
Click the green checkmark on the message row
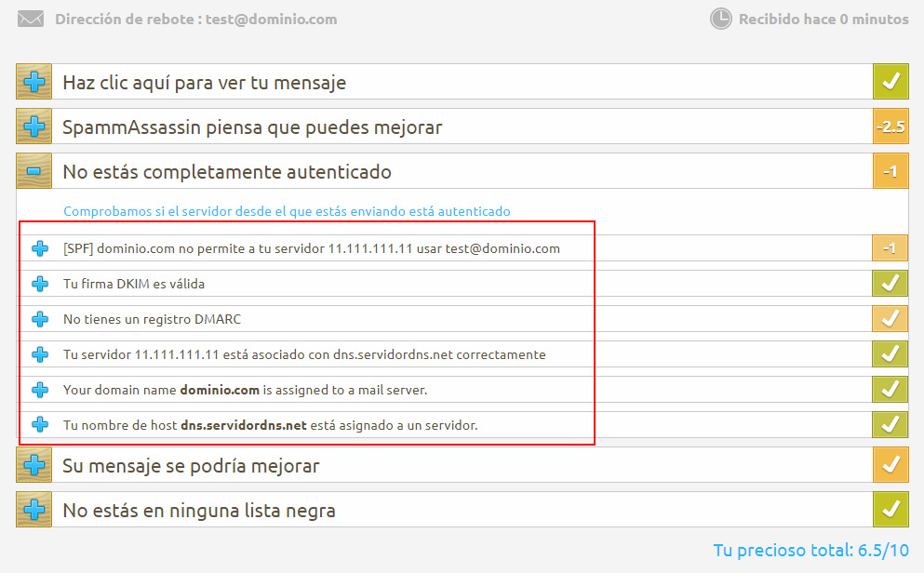coord(890,82)
